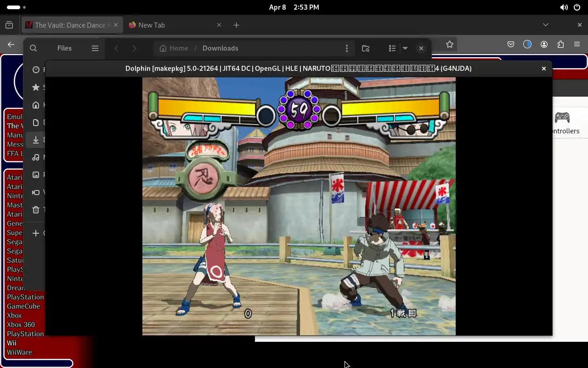
Task: Focus the Dolphin game render area
Action: [299, 206]
